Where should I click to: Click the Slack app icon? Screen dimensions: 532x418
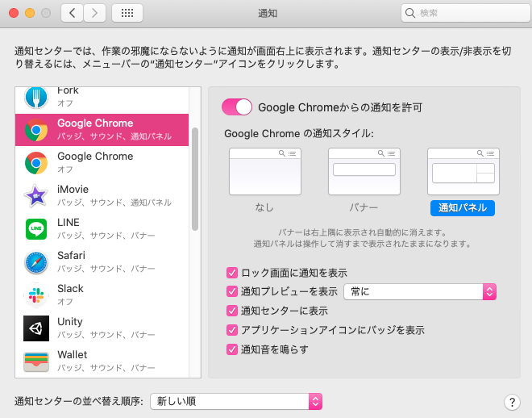36,295
